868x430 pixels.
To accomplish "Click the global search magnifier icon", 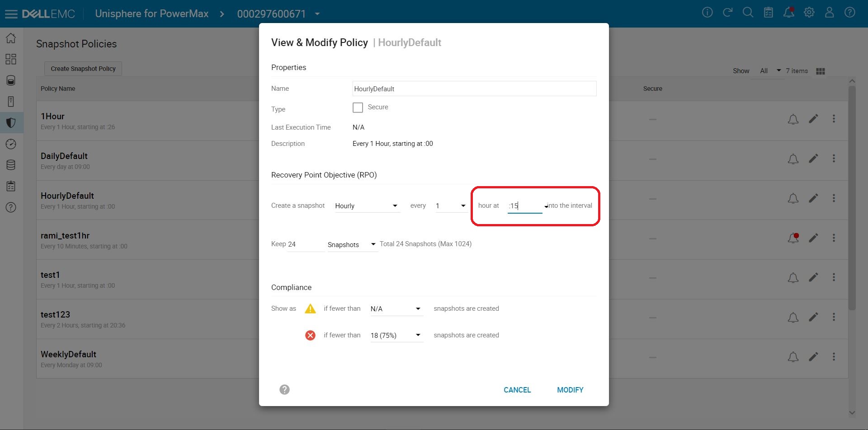I will click(x=748, y=13).
